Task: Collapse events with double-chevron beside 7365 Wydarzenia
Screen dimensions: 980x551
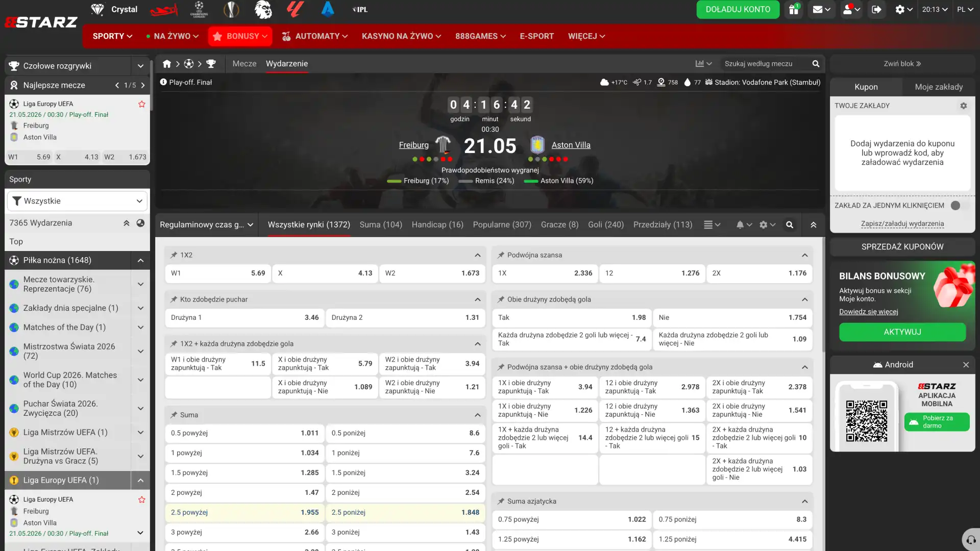Action: point(126,223)
